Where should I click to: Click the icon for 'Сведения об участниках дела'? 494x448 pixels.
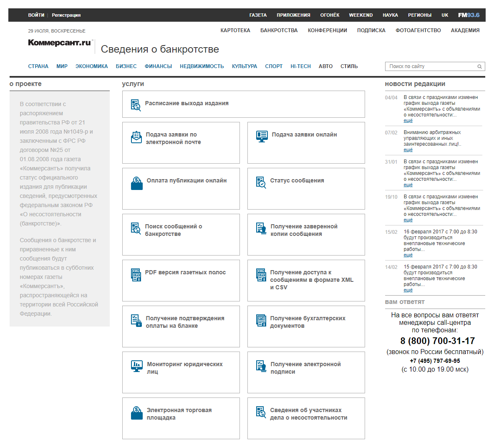[261, 412]
